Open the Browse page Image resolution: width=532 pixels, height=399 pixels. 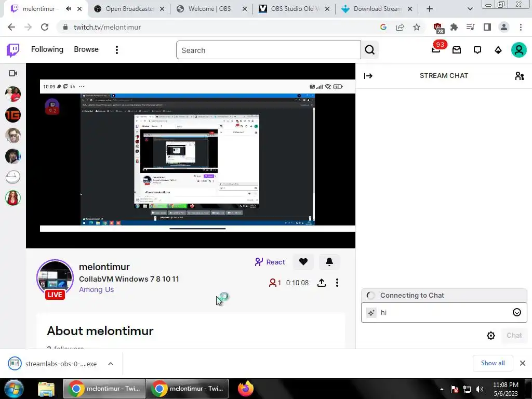tap(86, 49)
